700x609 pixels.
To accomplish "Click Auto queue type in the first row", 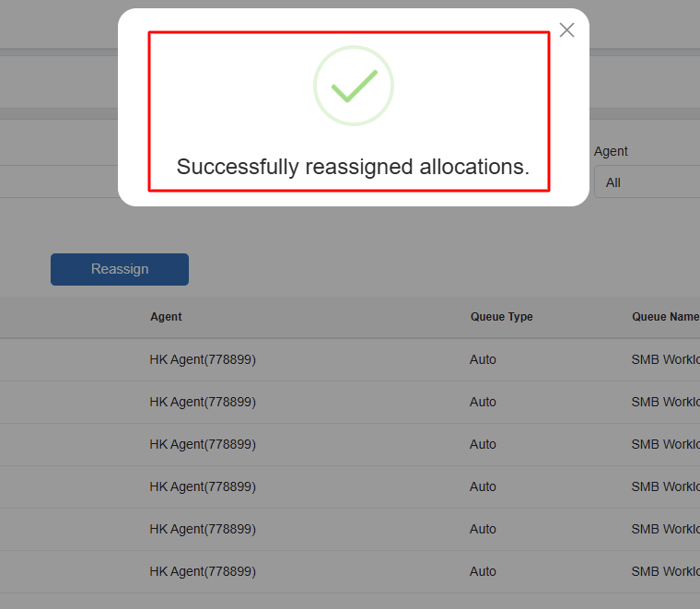I will (x=483, y=359).
